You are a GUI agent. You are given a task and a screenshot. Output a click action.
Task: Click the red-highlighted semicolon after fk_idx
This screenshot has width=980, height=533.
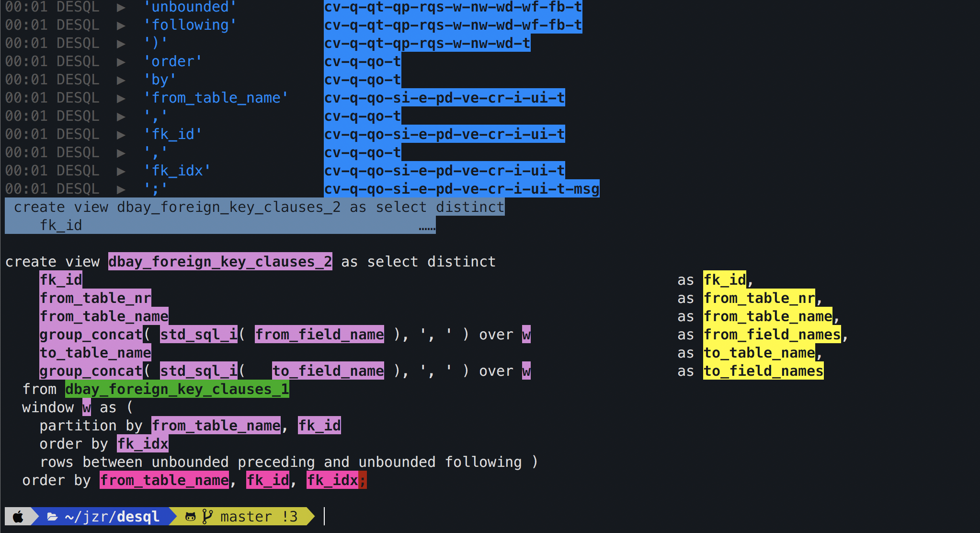[x=363, y=480]
